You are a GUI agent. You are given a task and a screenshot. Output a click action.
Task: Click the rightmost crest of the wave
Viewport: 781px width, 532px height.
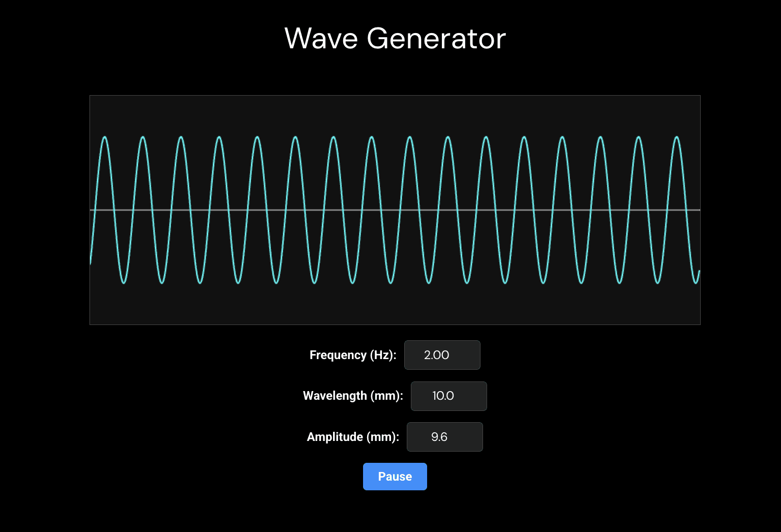coord(677,137)
